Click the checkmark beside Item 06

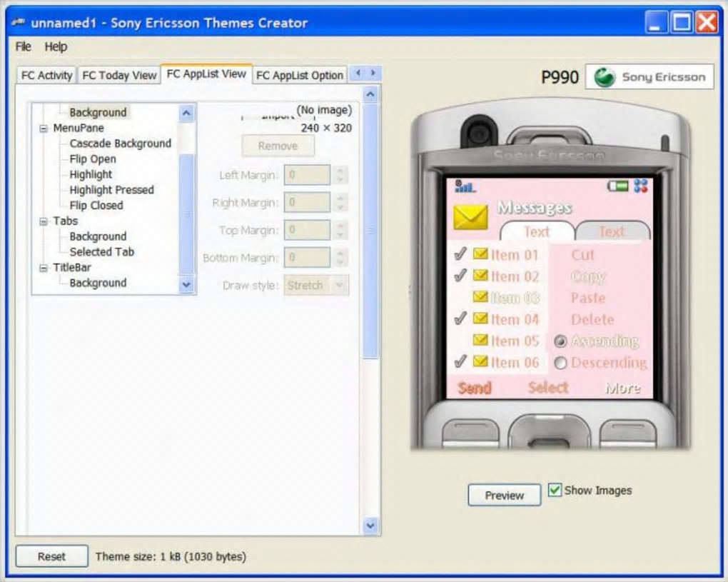tap(460, 361)
